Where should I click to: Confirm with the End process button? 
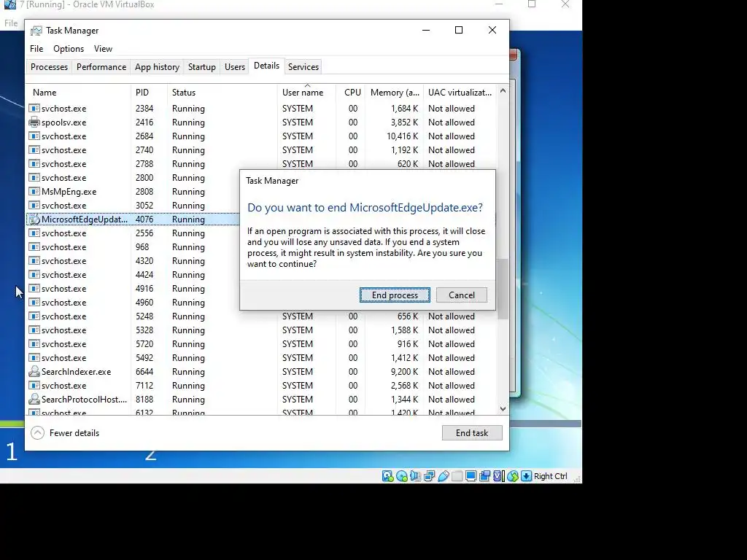coord(395,295)
